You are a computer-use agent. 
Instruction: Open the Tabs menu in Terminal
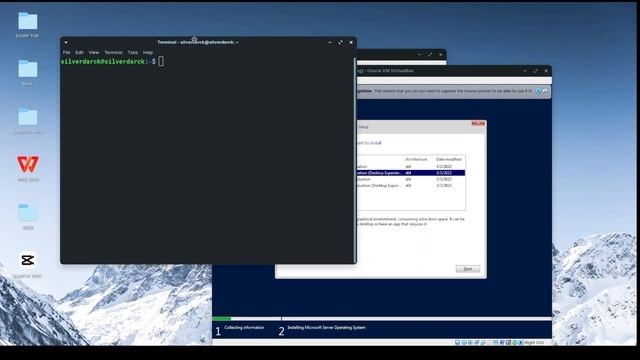tap(133, 53)
